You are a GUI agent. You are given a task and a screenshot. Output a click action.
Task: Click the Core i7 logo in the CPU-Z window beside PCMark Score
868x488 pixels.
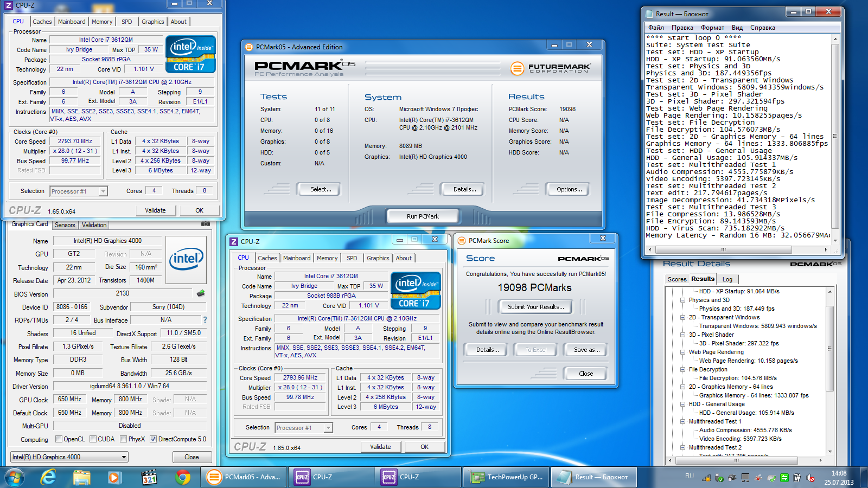point(416,291)
